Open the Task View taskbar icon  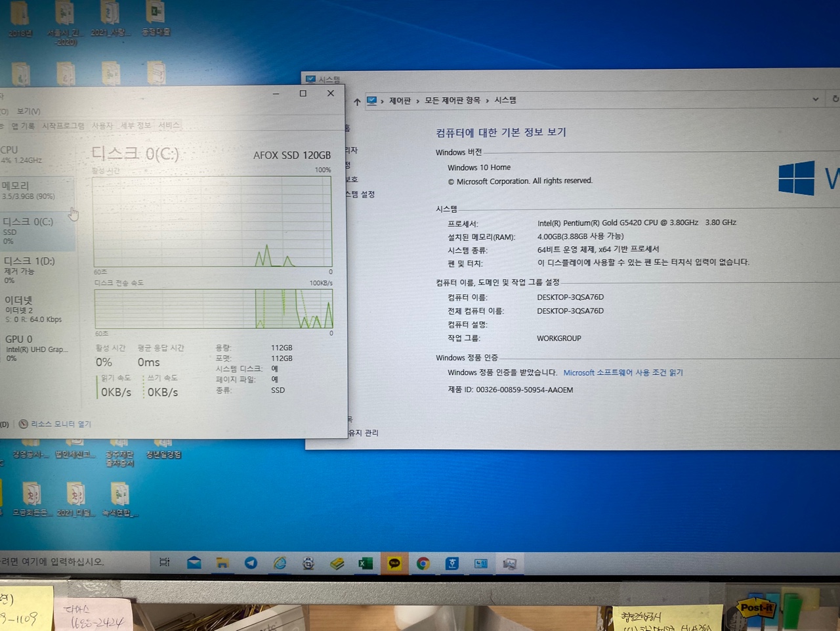(164, 562)
